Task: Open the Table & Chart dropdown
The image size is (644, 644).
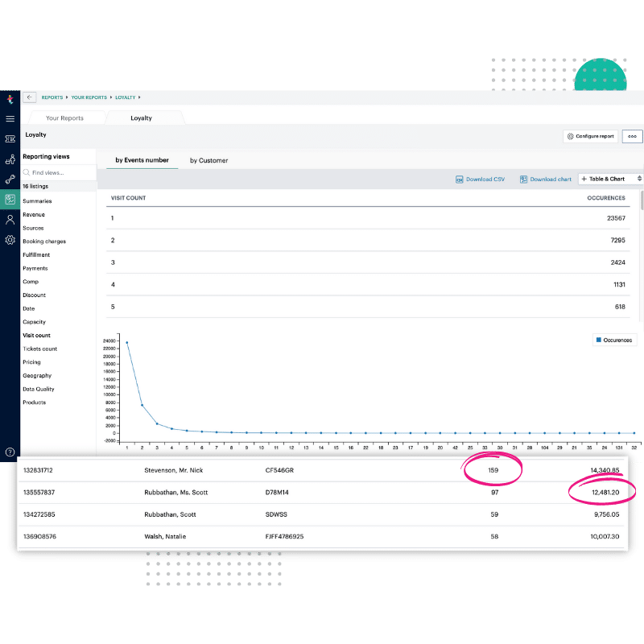Action: (611, 179)
